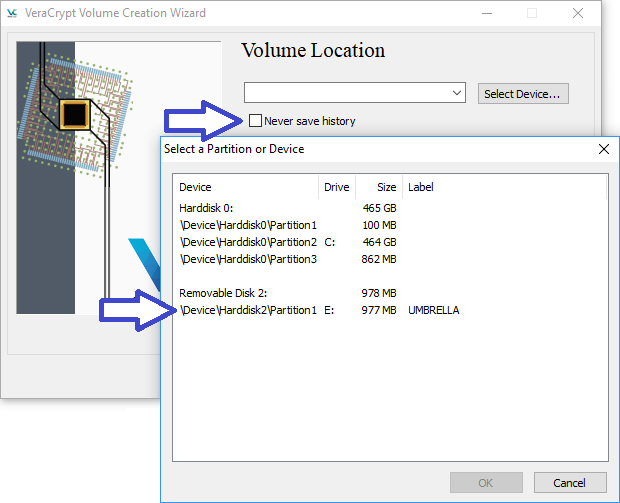The height and width of the screenshot is (503, 620).
Task: Close the VeraCrypt Volume Creation Wizard window
Action: [578, 13]
